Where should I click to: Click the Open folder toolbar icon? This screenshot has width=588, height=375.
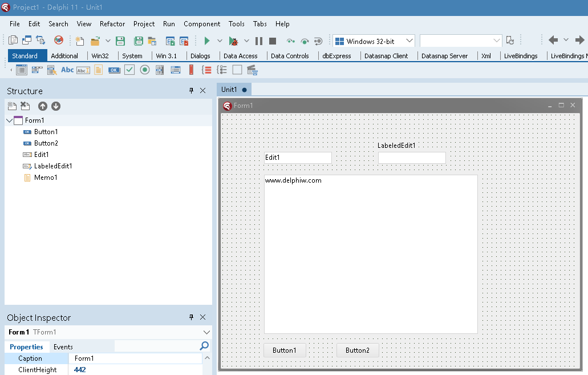pyautogui.click(x=95, y=41)
